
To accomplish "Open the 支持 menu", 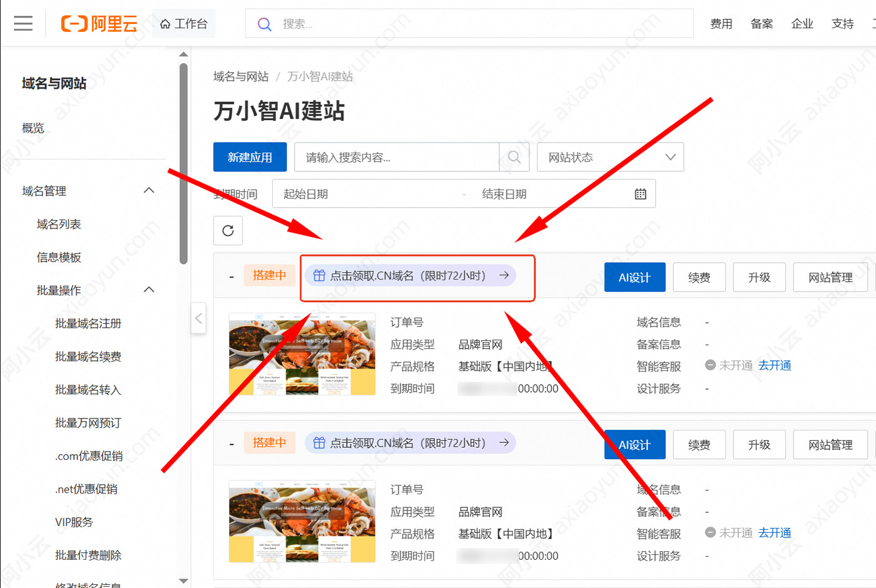I will point(842,24).
